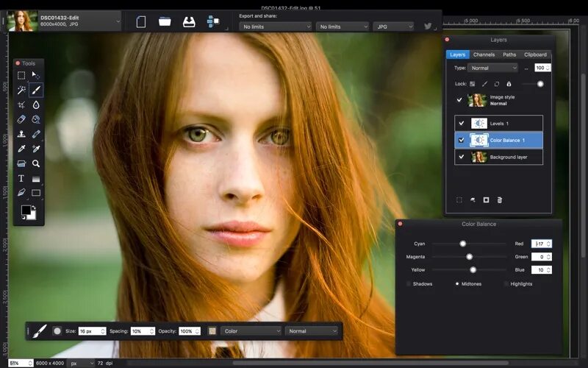
Task: Click the brush Opacity stepper arrows
Action: [x=197, y=331]
